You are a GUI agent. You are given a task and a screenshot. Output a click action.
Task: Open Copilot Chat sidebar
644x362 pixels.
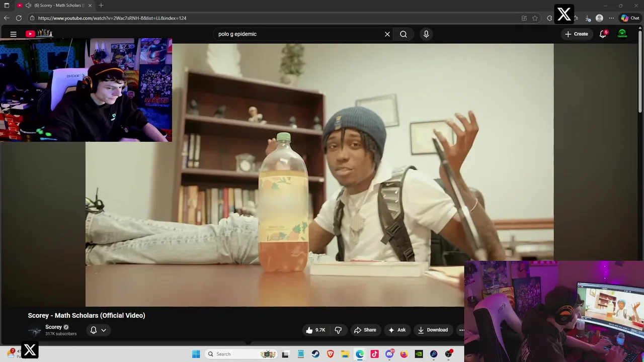pyautogui.click(x=630, y=18)
